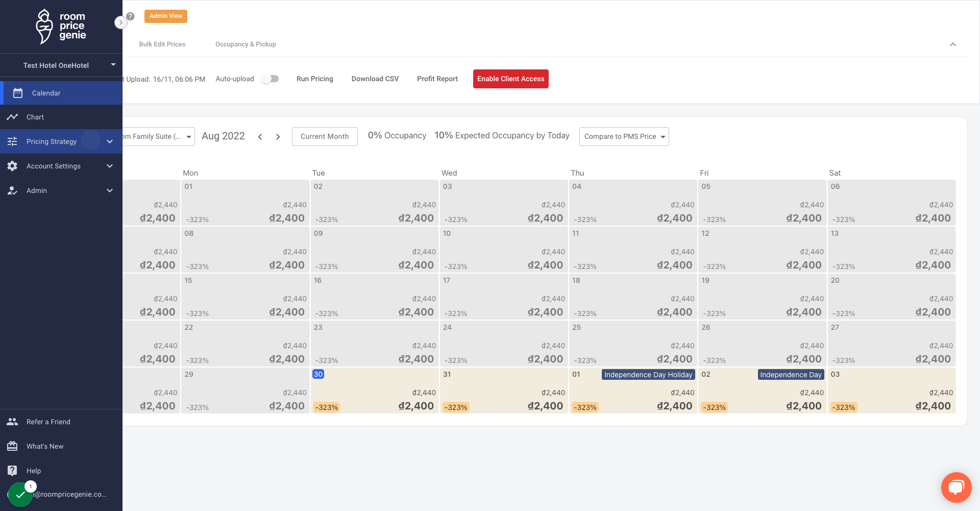Click Enable Client Access button
The width and height of the screenshot is (980, 511).
(511, 79)
